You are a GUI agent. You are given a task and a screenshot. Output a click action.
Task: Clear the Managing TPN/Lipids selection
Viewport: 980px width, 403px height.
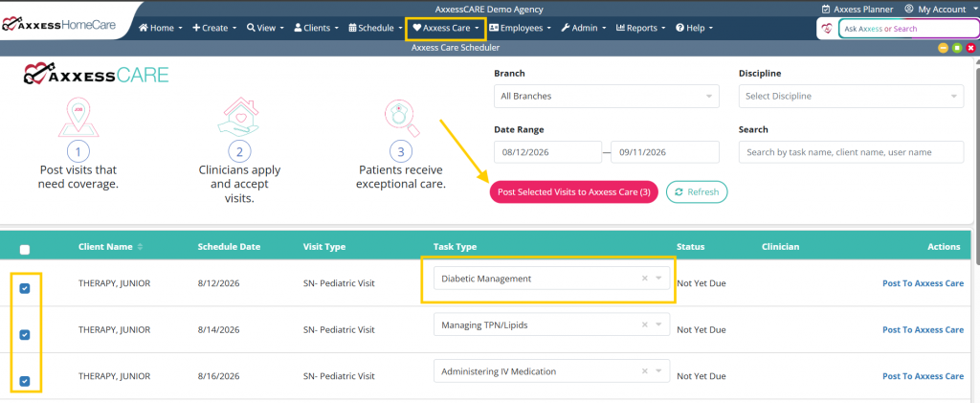644,325
